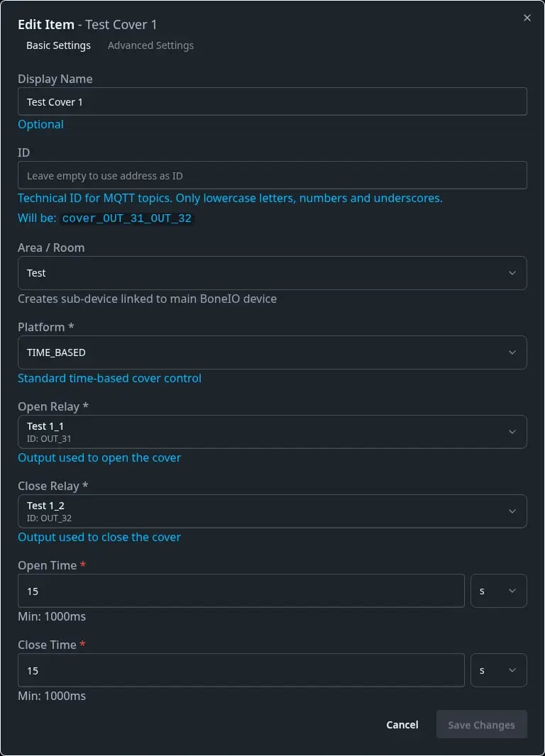Screen dimensions: 545x756
Task: Open the seconds unit dropdown beside Open Time
Action: click(x=498, y=590)
